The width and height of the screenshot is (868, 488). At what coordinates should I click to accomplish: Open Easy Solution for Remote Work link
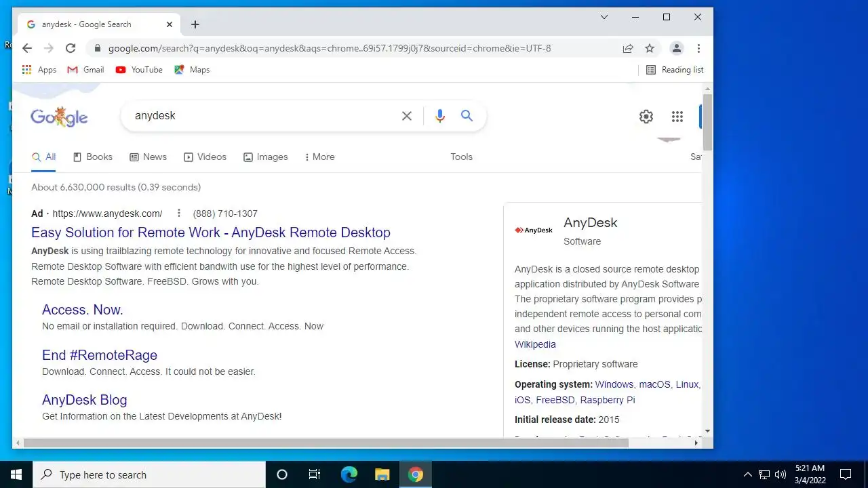[211, 232]
